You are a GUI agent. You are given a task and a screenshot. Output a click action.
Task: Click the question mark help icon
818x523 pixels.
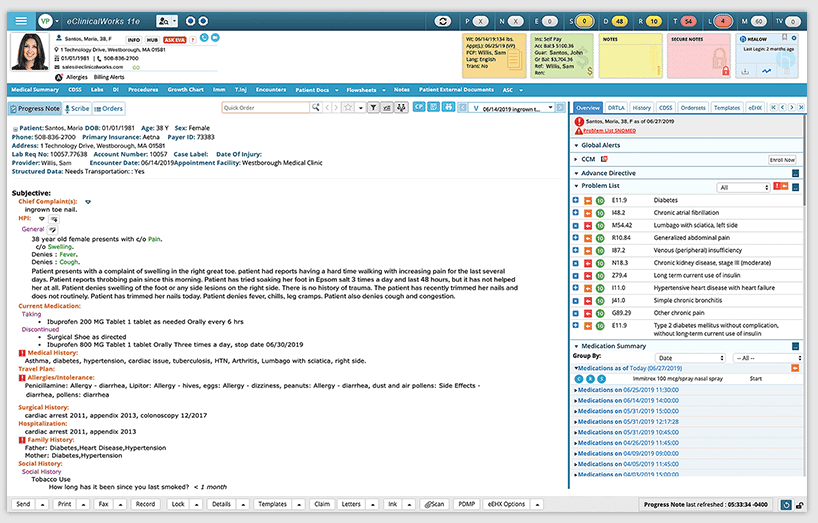[x=193, y=40]
